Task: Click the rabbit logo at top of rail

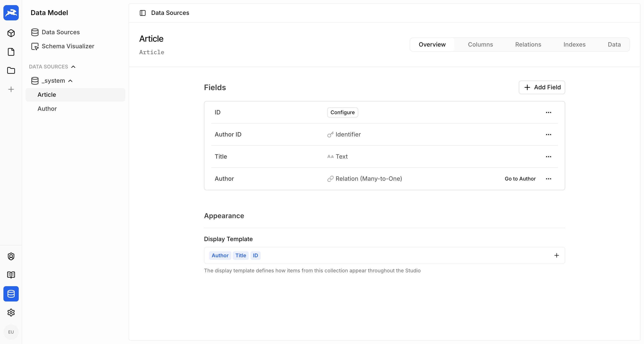Action: [11, 13]
